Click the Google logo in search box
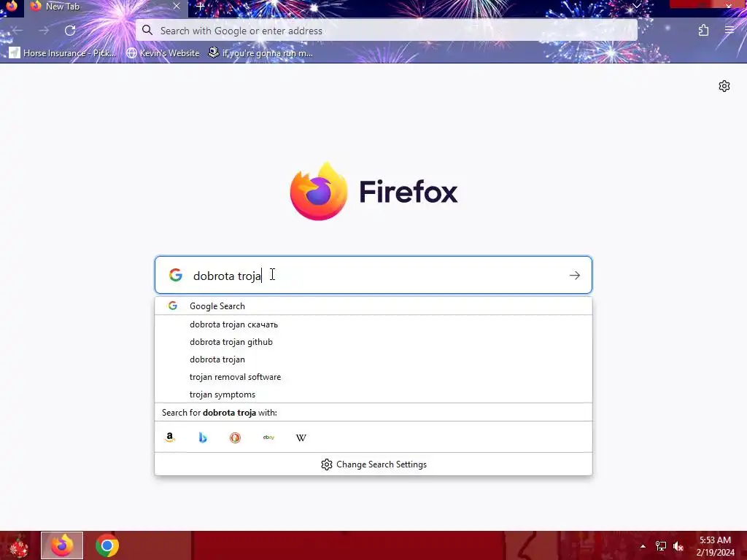747x560 pixels. (176, 275)
